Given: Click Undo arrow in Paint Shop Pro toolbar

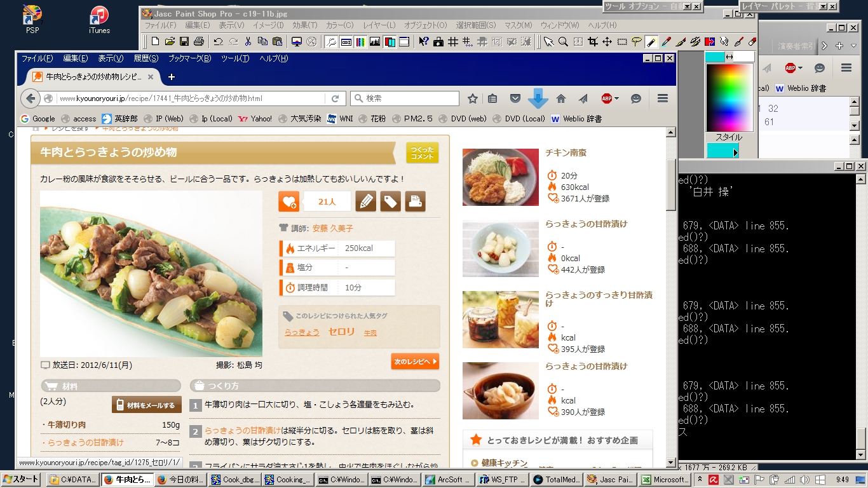Looking at the screenshot, I should coord(218,42).
